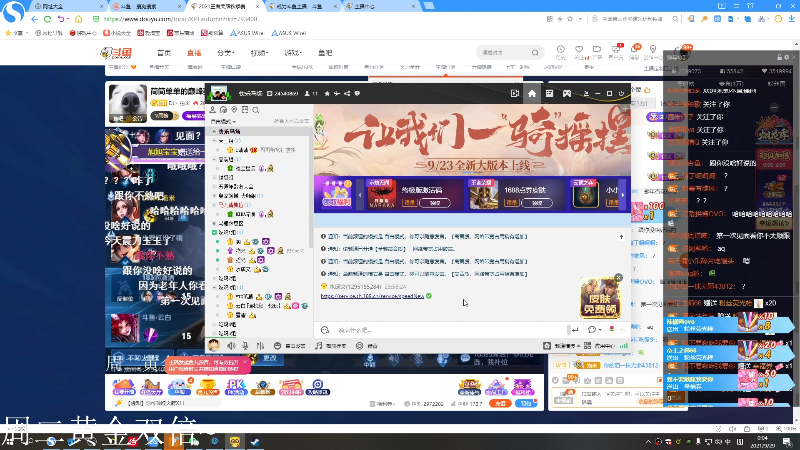Switch to the 网址大全 browser tab
The height and width of the screenshot is (450, 800).
(67, 6)
